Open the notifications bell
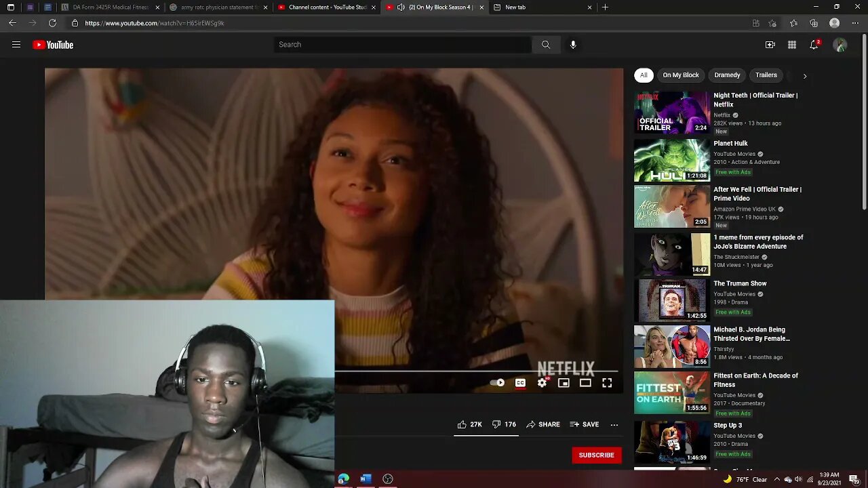The image size is (868, 488). [814, 45]
